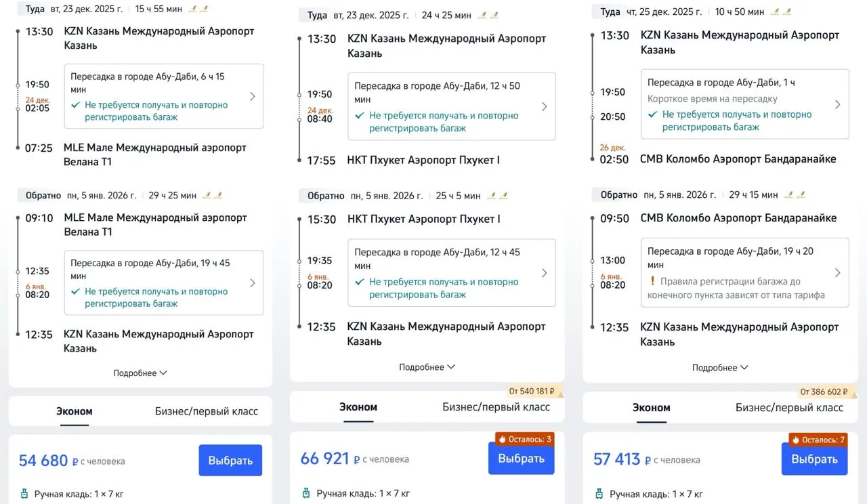Click the fire icon in "Осталось: 3" badge
The width and height of the screenshot is (867, 504).
pos(502,439)
